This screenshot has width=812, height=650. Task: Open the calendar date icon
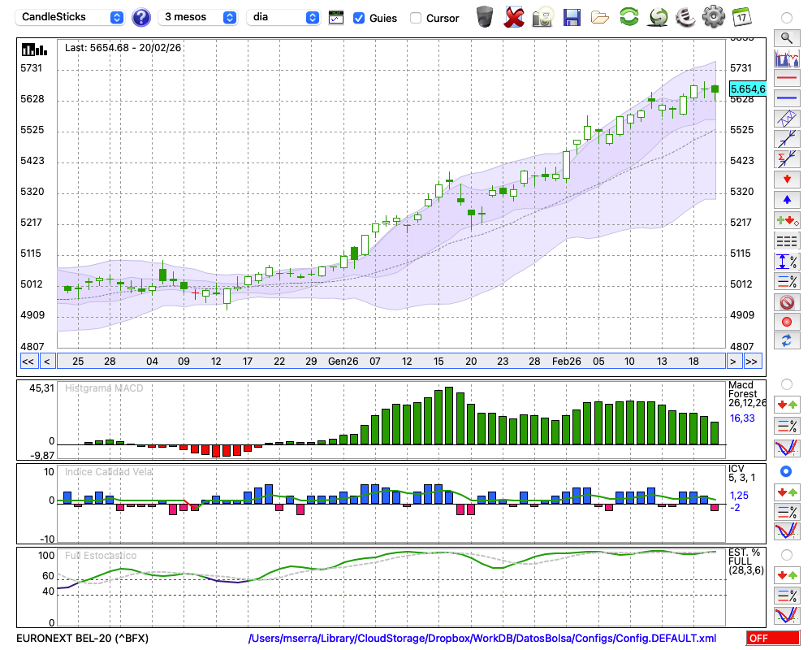click(x=741, y=17)
